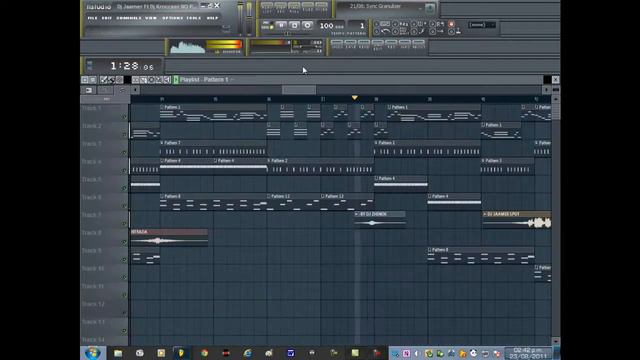Screen dimensions: 640x360
Task: Open Internet Explorer from the taskbar
Action: coord(247,353)
